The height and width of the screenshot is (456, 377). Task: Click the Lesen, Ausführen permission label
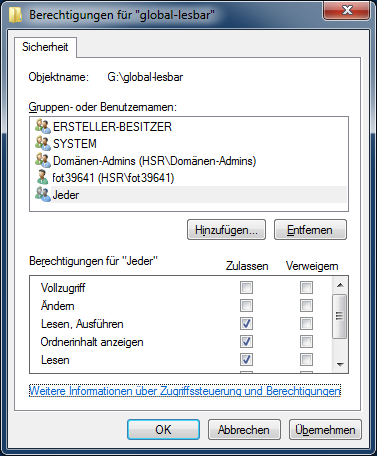click(x=82, y=324)
